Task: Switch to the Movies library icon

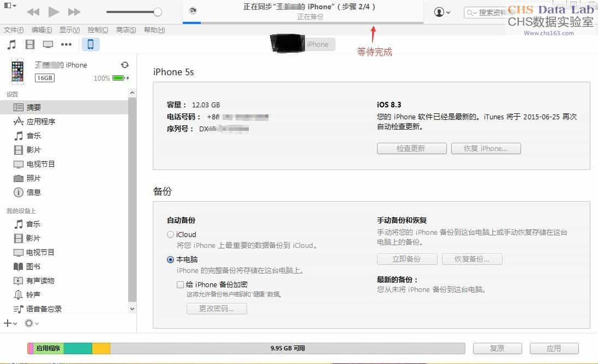Action: coord(30,45)
